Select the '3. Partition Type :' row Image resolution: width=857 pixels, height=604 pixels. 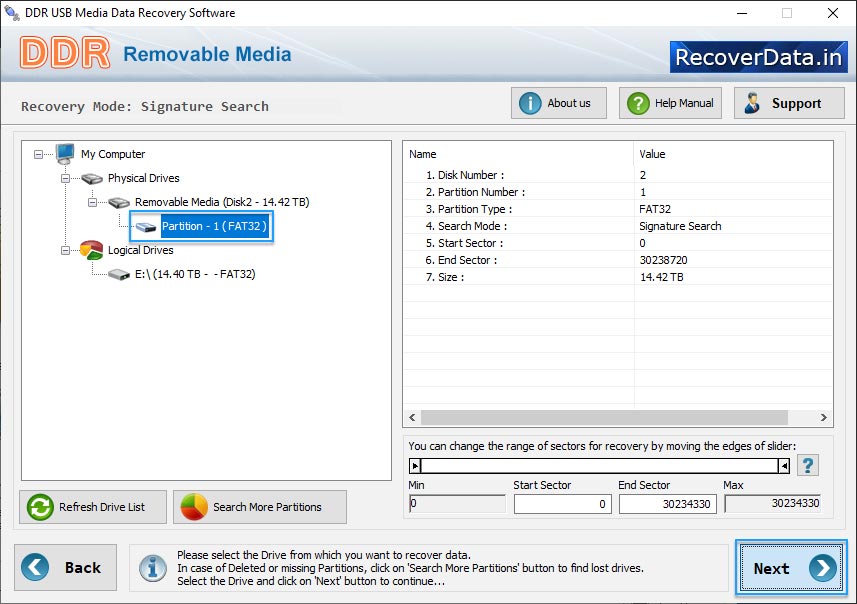(618, 209)
